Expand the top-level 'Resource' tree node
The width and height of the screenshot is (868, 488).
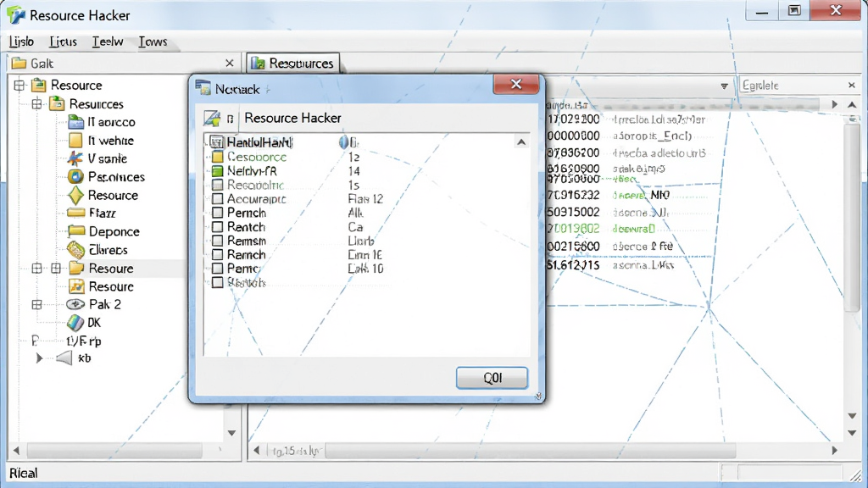[19, 86]
